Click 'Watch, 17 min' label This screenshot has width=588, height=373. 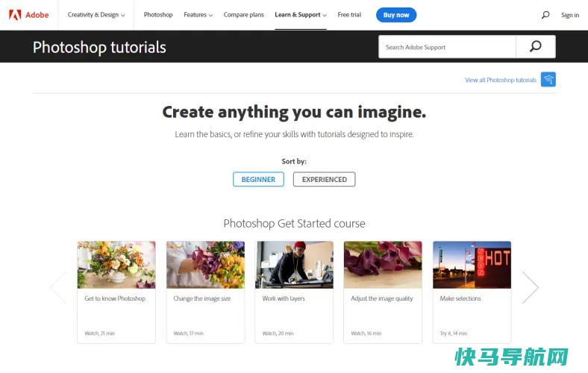point(188,333)
